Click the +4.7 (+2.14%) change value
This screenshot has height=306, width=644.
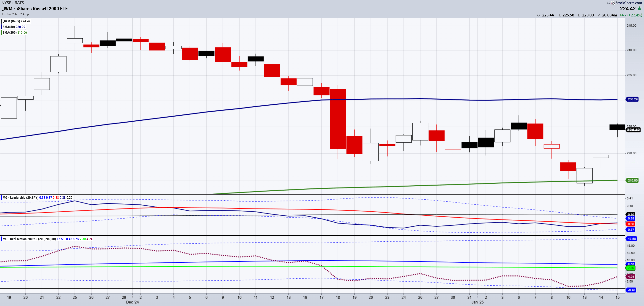point(631,15)
